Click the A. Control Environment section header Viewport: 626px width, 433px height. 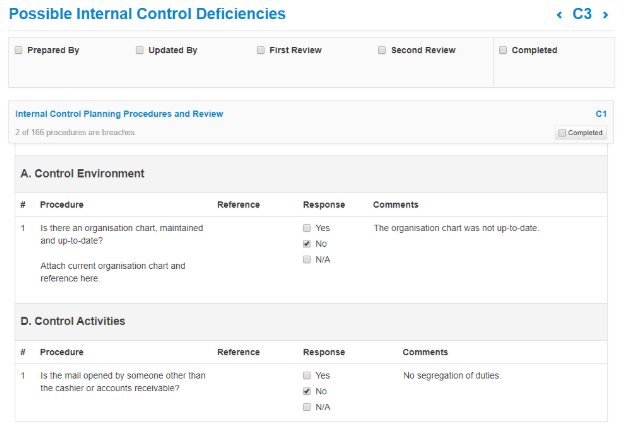pyautogui.click(x=83, y=174)
